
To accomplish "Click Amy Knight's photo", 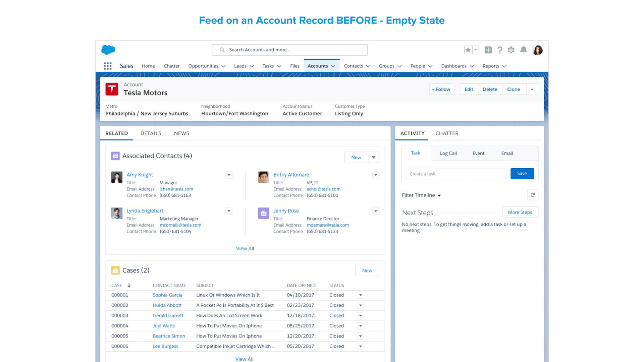I will 116,177.
